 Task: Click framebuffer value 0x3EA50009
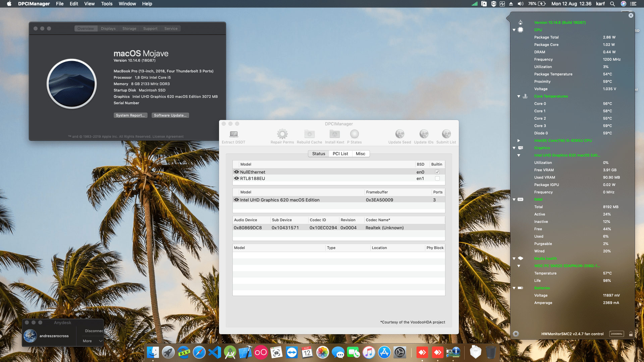pos(379,200)
